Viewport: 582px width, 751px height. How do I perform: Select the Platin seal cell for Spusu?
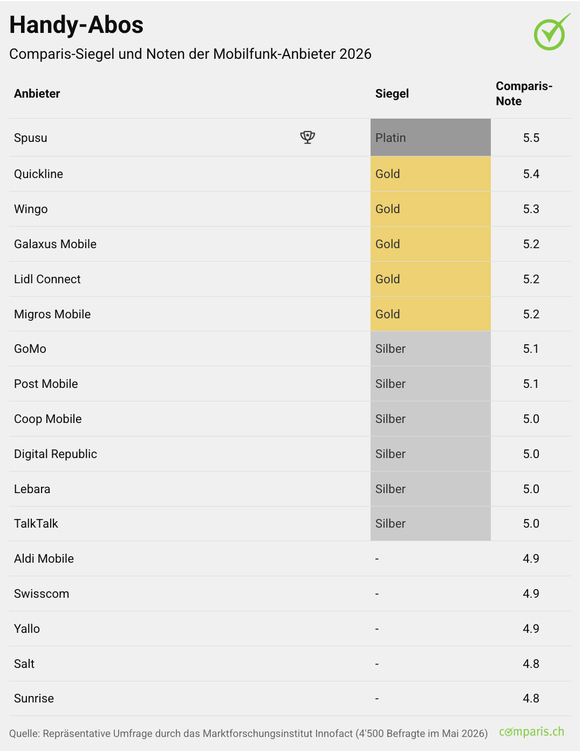431,137
